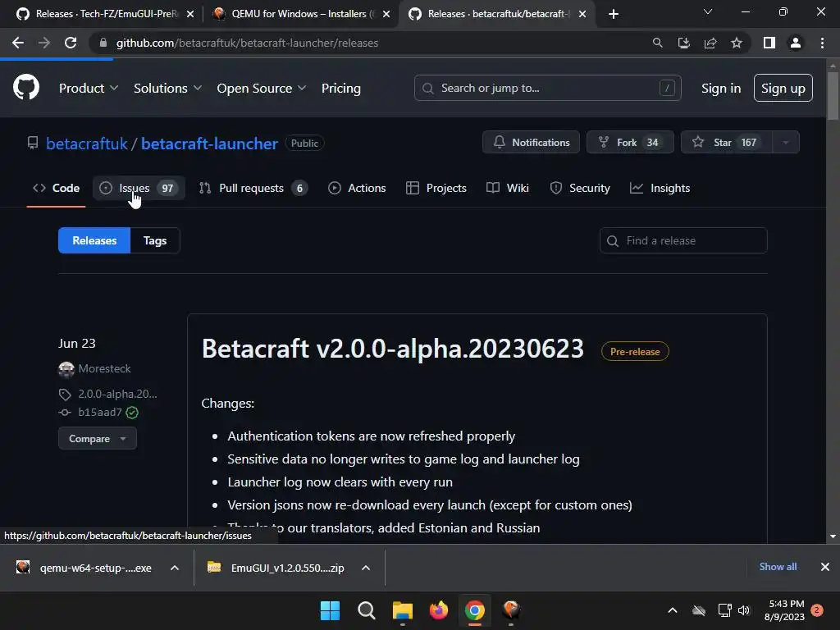Screen dimensions: 840x630
Task: Open options for qemu-w64-setup download
Action: [x=175, y=568]
